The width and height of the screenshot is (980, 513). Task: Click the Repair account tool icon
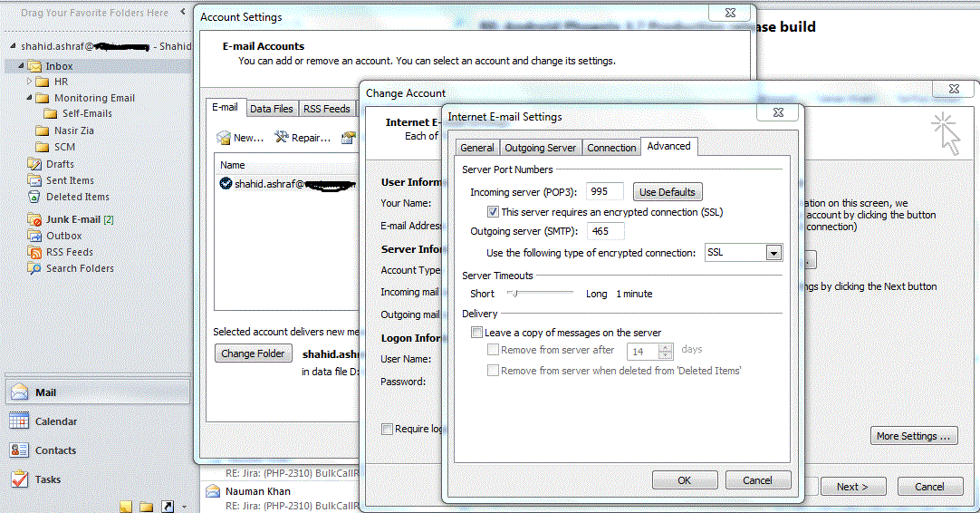pos(282,138)
